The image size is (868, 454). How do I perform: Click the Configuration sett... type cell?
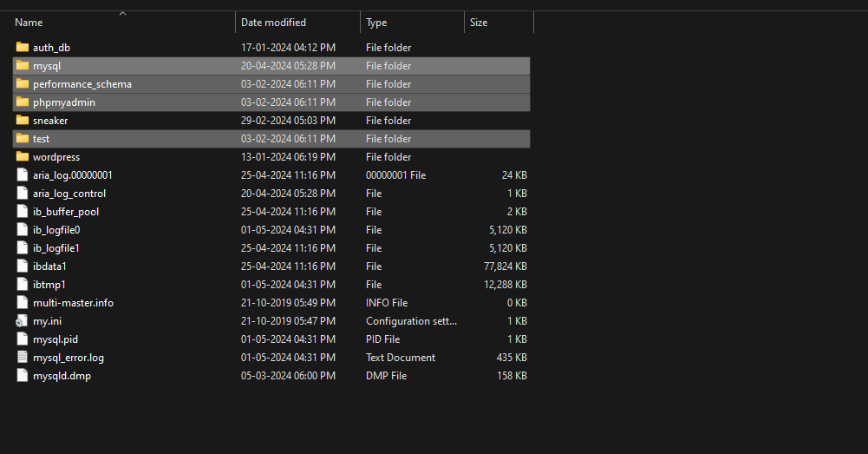point(411,321)
